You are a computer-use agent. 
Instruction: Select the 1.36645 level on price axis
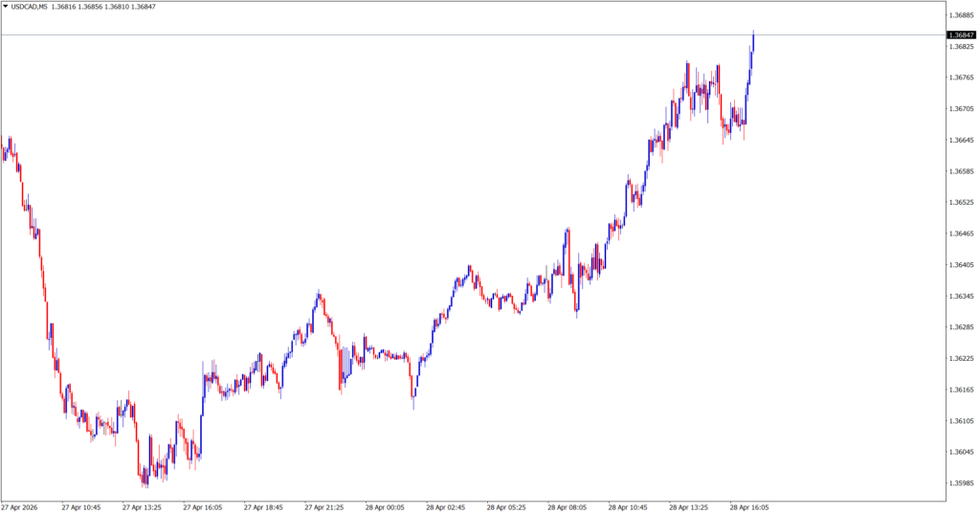click(x=961, y=140)
